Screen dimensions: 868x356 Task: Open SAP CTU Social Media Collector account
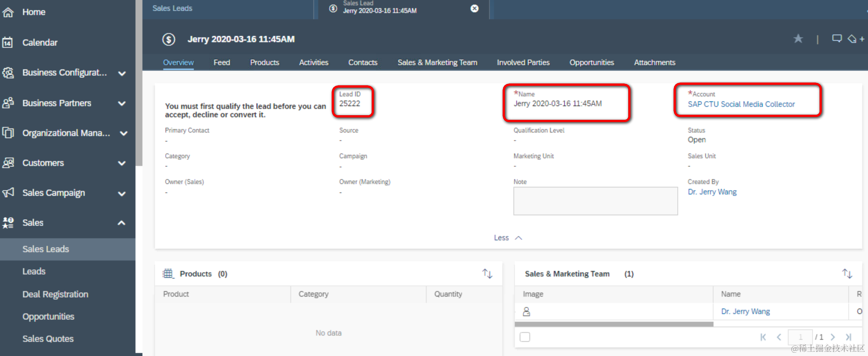click(741, 104)
